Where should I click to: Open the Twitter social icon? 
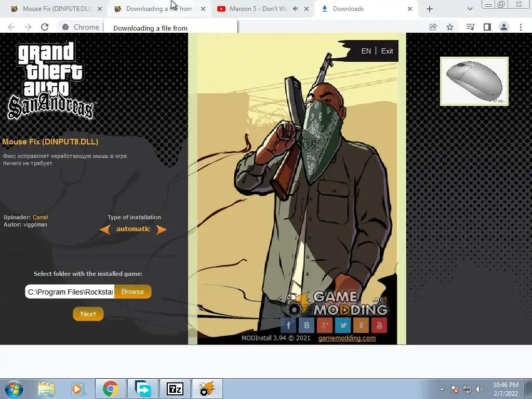coord(343,325)
